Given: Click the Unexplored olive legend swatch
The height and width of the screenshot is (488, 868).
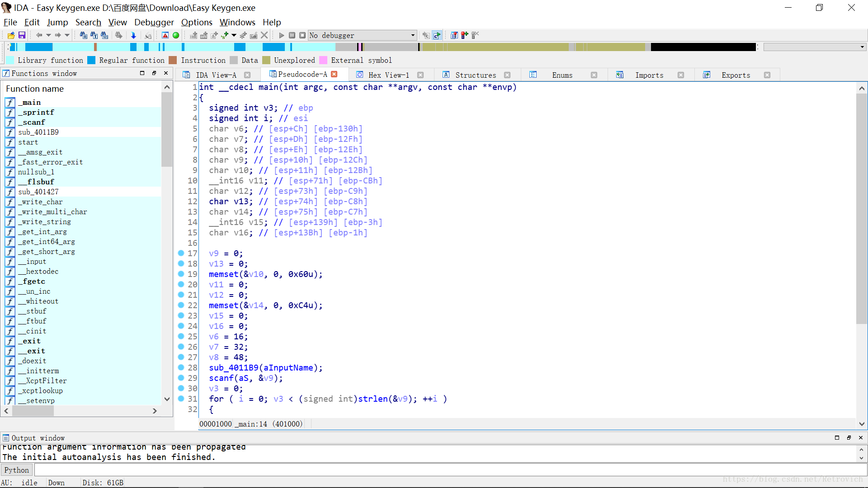Looking at the screenshot, I should click(x=266, y=60).
